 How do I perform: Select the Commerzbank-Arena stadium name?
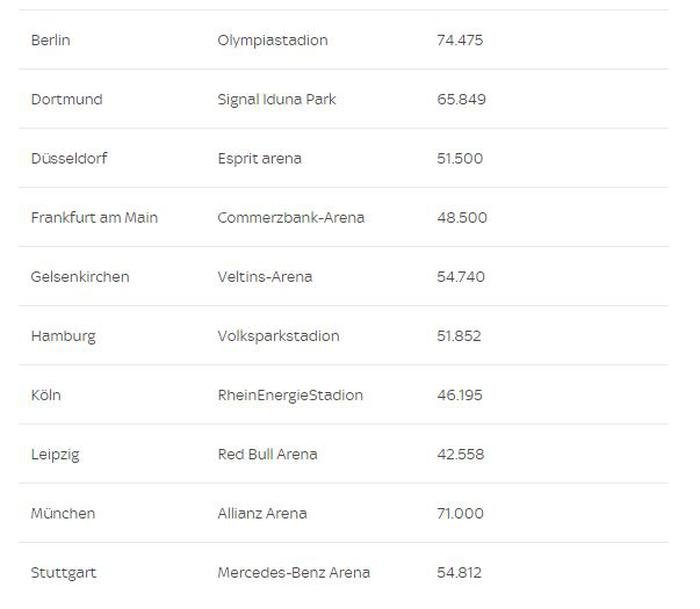coord(291,217)
